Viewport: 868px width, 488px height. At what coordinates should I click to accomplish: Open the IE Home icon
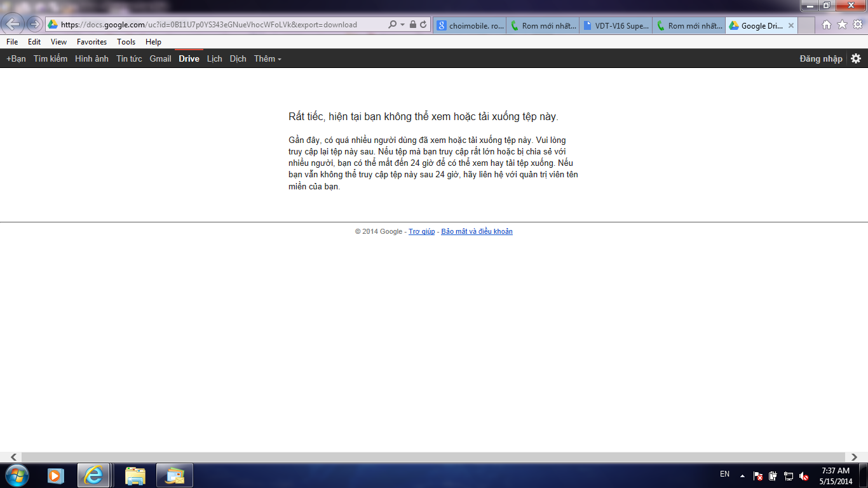click(x=827, y=25)
